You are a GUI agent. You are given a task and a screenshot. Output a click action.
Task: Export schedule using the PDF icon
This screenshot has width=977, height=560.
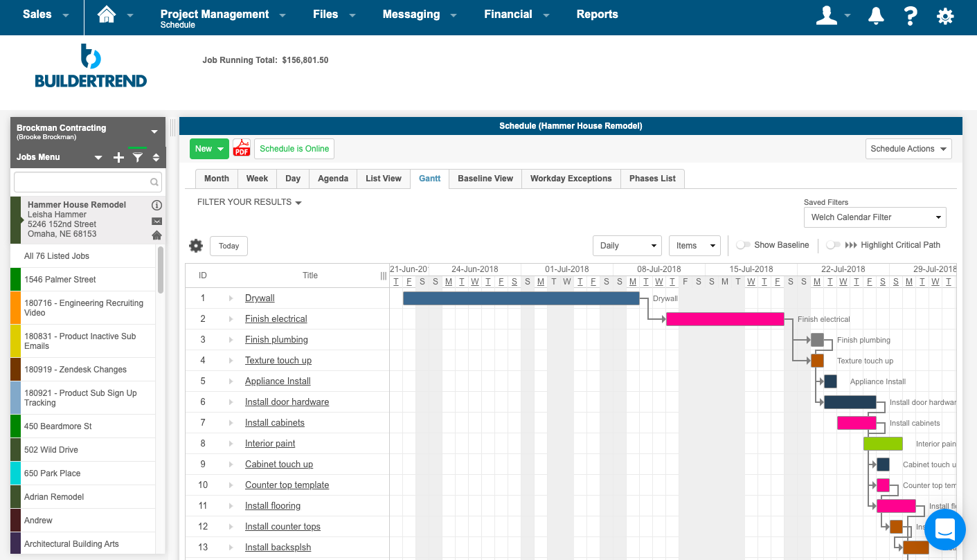pos(241,148)
